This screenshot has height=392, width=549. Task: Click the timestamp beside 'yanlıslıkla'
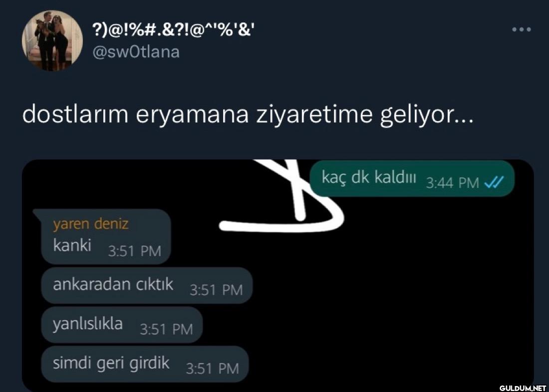point(166,329)
